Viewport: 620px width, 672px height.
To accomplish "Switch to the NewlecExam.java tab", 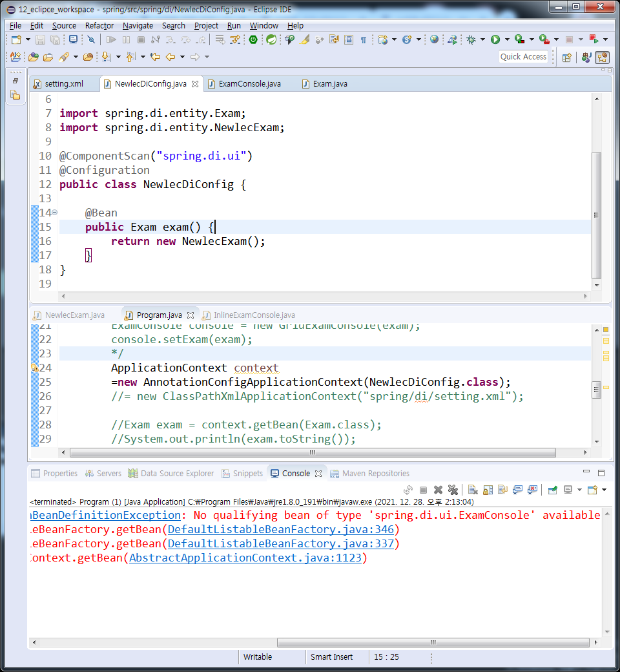I will (74, 315).
